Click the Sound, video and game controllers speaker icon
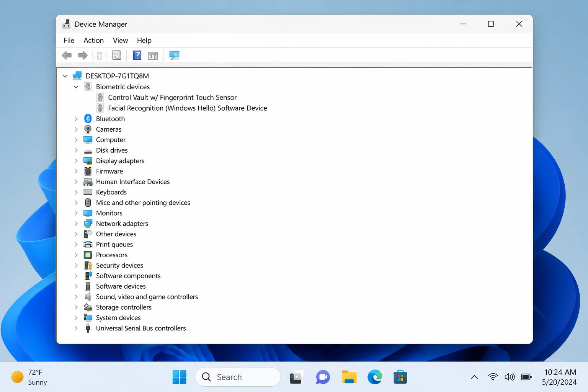Viewport: 588px width, 392px height. (x=88, y=297)
